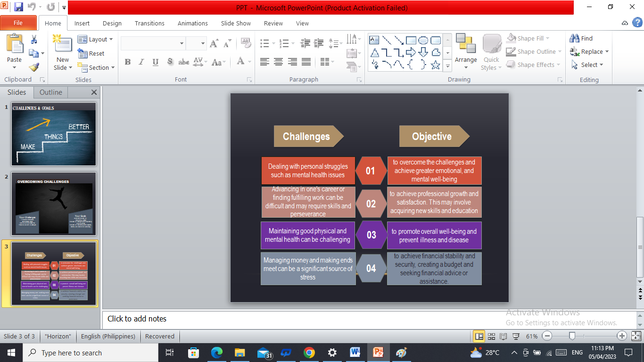Open Quick Styles gallery

(x=491, y=52)
